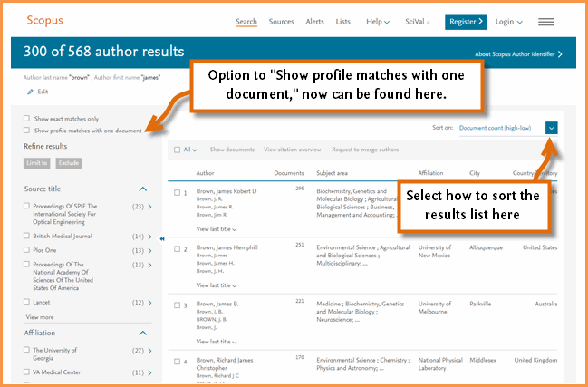The width and height of the screenshot is (588, 387).
Task: Open author Brown, James Robert D
Action: coord(227,191)
